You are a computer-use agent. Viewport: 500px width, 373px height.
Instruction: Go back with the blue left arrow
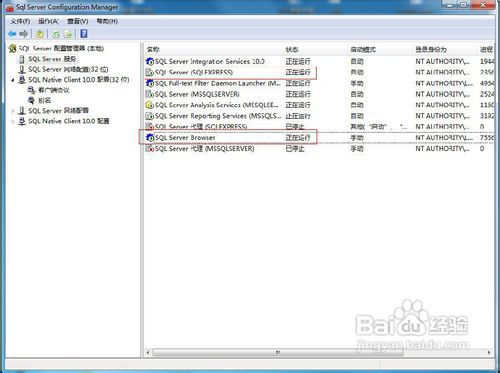[12, 34]
